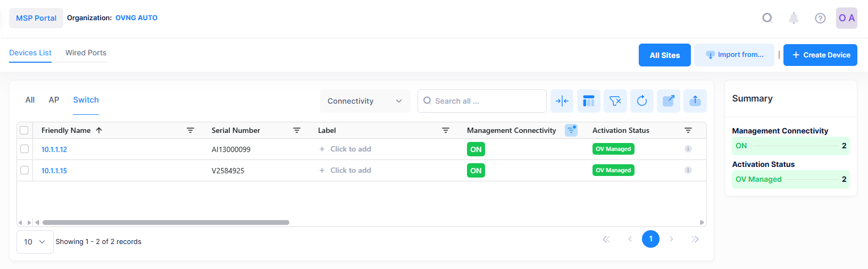Image resolution: width=868 pixels, height=269 pixels.
Task: Select the checkbox for device 10.1.1.15
Action: pos(24,170)
